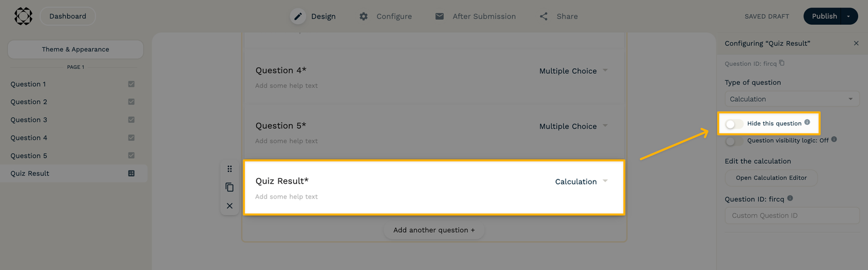Select Quiz Result in sidebar
The width and height of the screenshot is (868, 270).
[x=74, y=173]
